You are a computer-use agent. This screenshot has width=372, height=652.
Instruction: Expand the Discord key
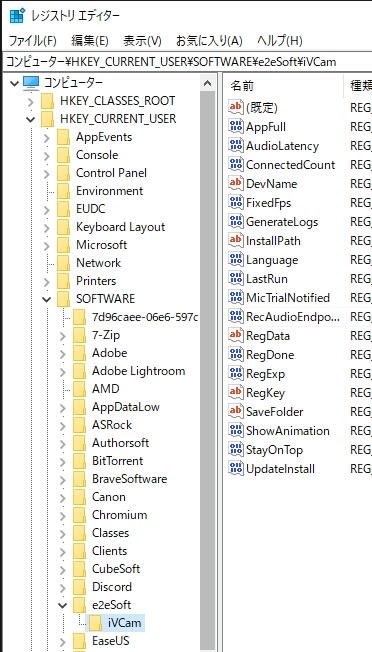pos(62,587)
